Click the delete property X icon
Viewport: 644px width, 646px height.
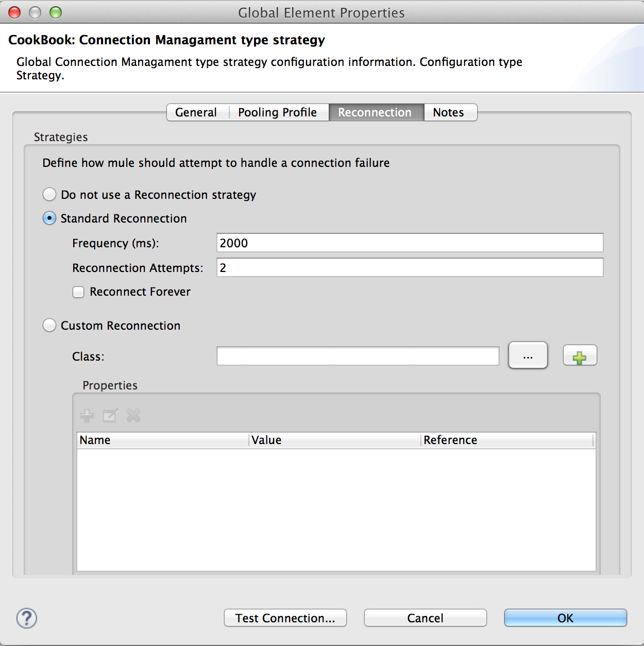(133, 415)
